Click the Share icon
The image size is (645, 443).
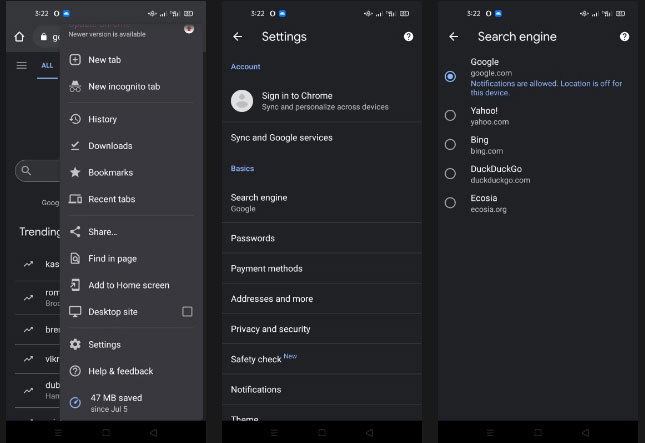pos(75,232)
